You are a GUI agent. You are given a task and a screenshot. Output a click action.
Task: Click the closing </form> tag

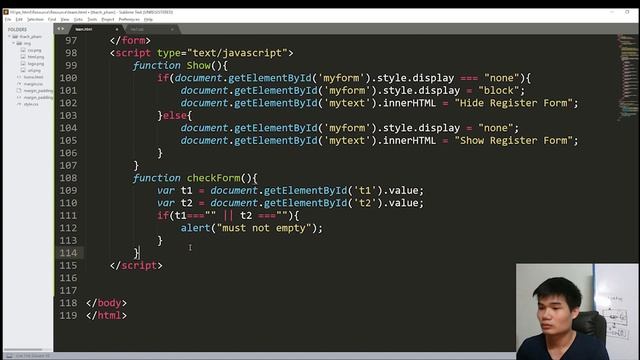[x=130, y=40]
